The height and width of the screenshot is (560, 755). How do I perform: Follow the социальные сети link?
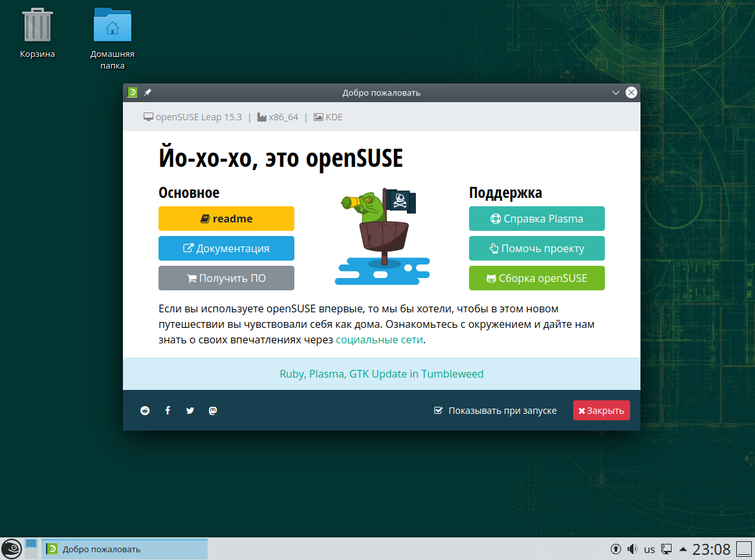point(379,339)
